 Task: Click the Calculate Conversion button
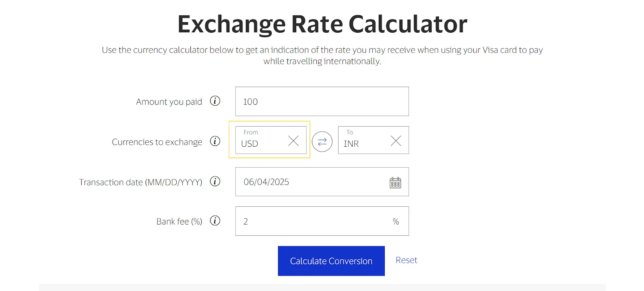coord(331,261)
